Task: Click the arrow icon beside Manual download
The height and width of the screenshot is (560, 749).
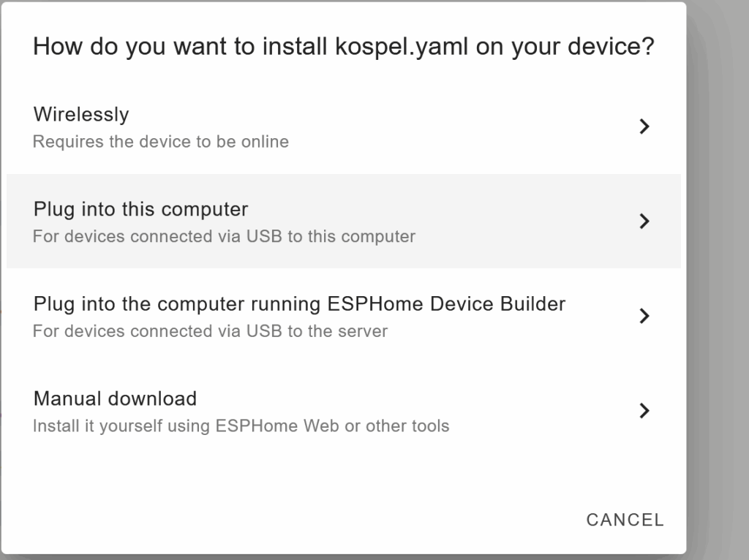Action: [x=644, y=410]
